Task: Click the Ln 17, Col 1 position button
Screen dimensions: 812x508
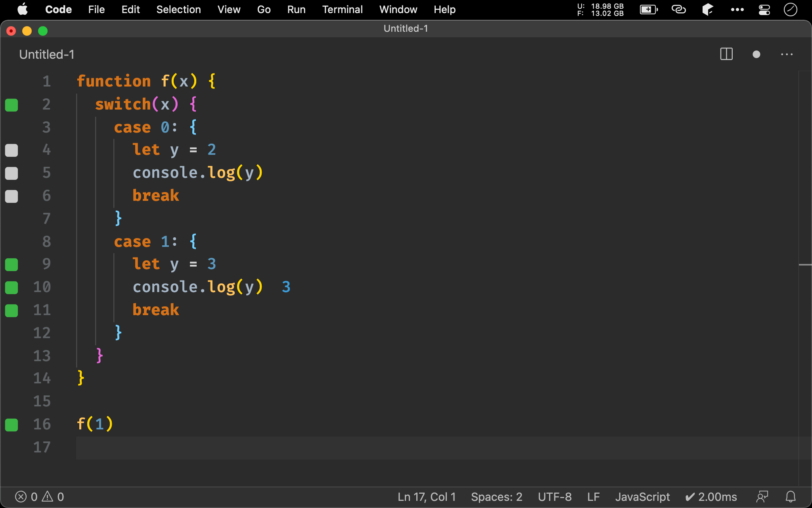Action: coord(427,496)
